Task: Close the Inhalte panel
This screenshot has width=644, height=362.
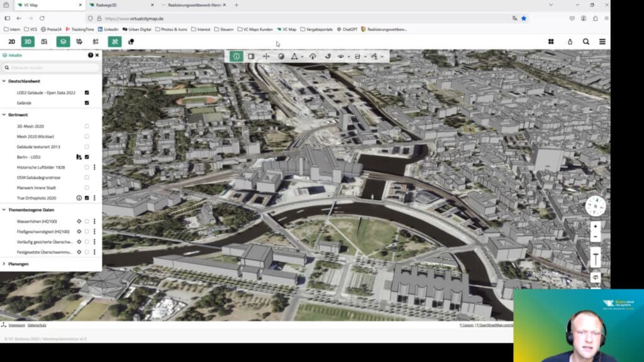Action: coord(97,55)
